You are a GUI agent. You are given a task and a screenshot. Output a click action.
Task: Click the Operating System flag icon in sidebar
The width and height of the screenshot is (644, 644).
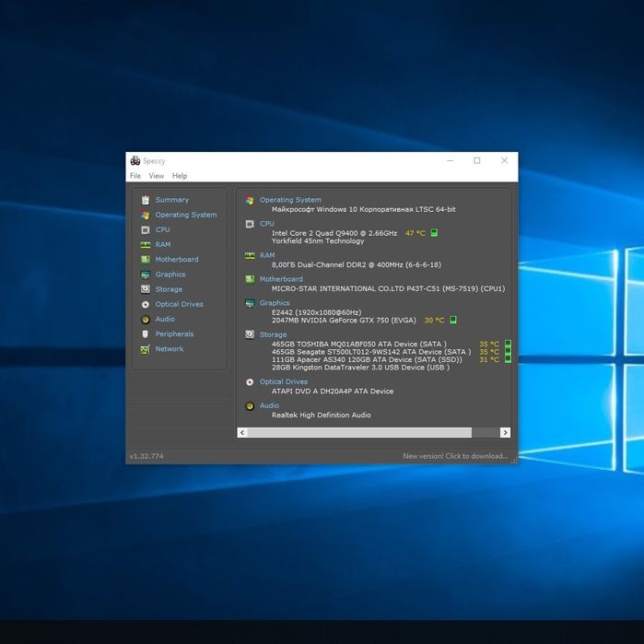point(146,215)
